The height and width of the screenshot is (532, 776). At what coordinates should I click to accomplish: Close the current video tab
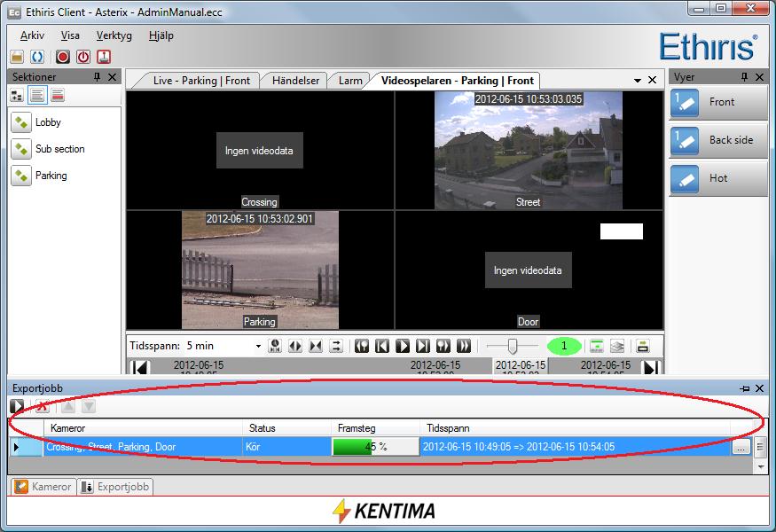[x=652, y=80]
